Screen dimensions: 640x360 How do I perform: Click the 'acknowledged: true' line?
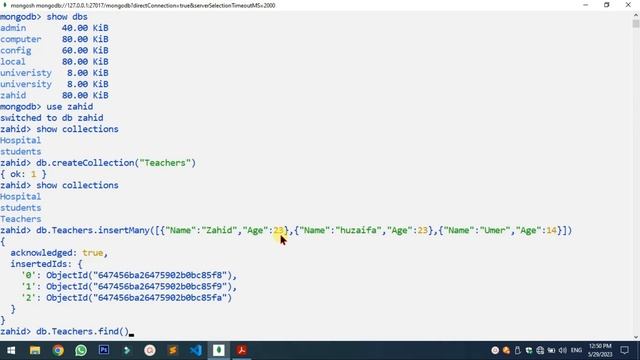[x=59, y=253]
